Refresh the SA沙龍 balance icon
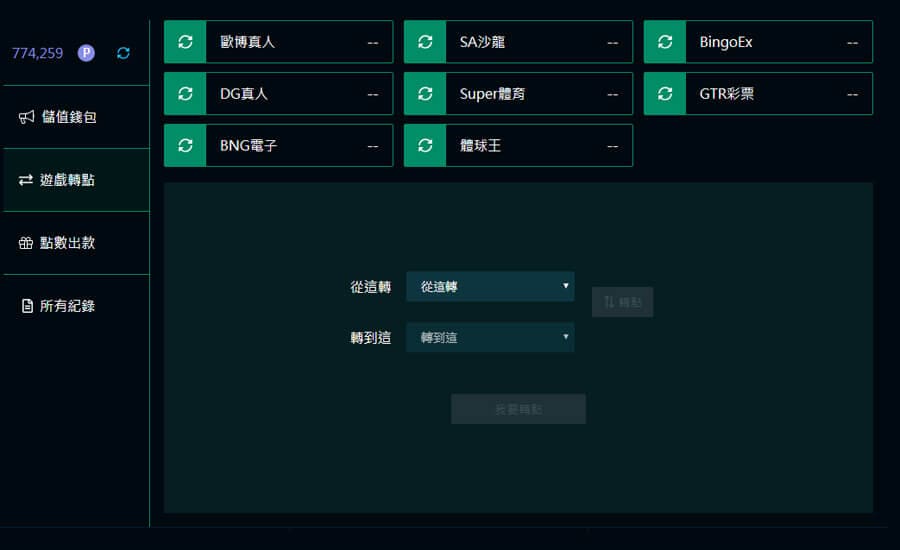Image resolution: width=900 pixels, height=550 pixels. [x=425, y=42]
